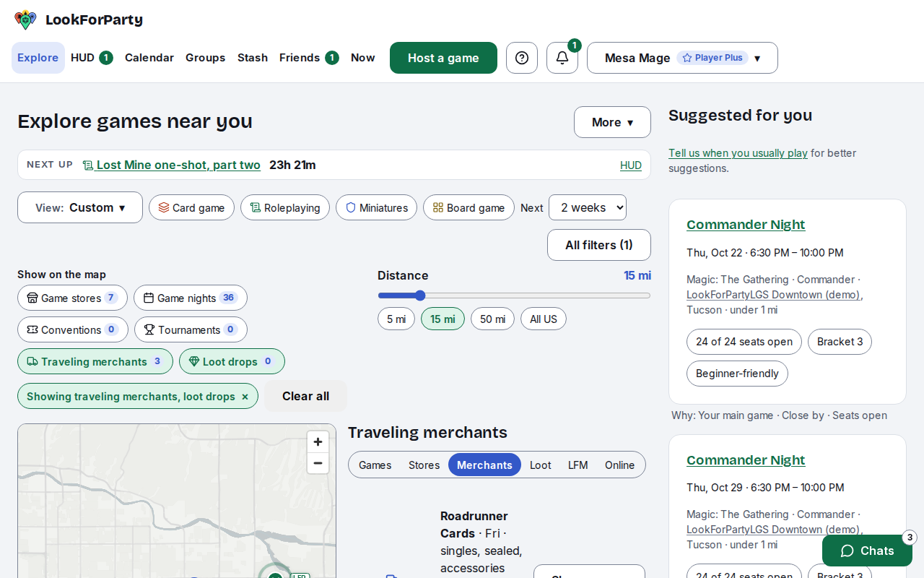The image size is (924, 578).
Task: Switch to the Loot tab
Action: point(541,465)
